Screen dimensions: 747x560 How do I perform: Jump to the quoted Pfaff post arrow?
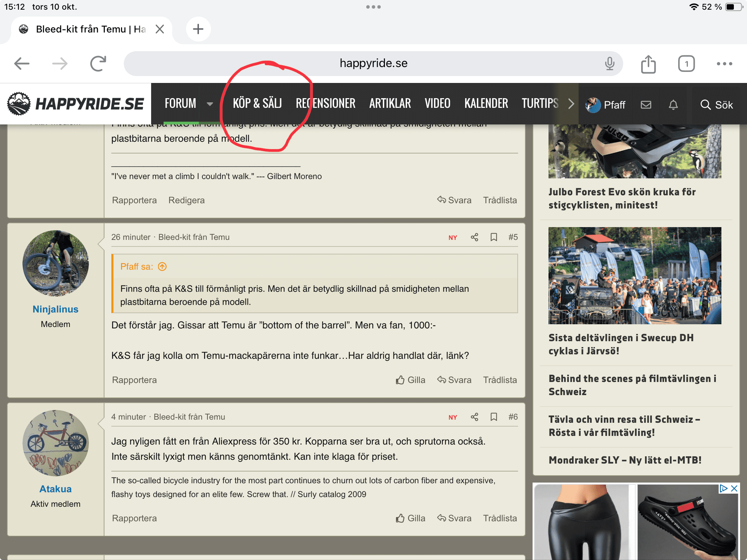[162, 267]
